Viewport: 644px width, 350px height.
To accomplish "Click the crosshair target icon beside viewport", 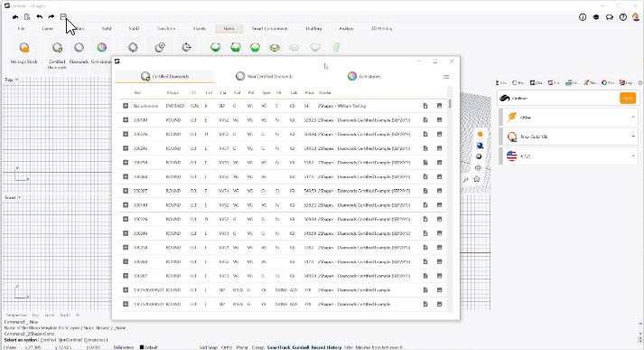I will tap(478, 168).
